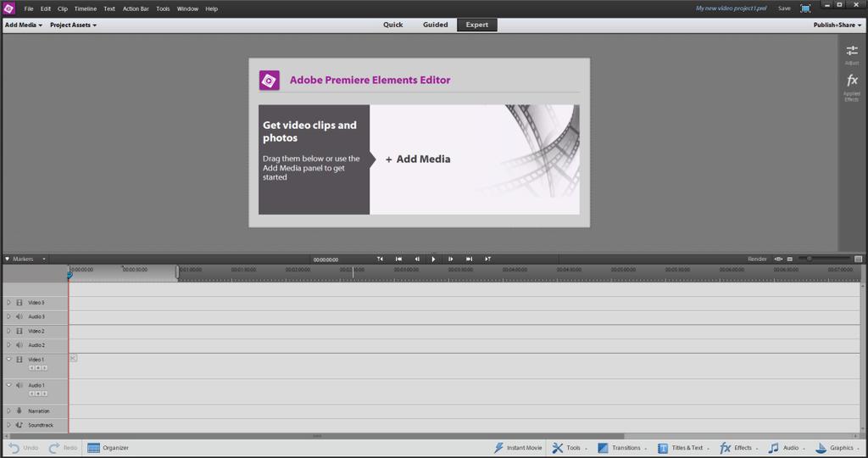Screen dimensions: 868x458
Task: Collapse the Audio 1 track
Action: 8,384
